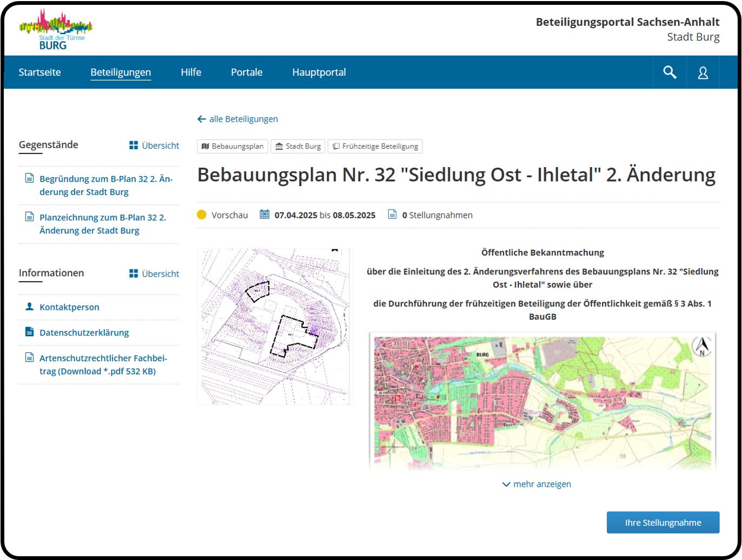Click the map icon in Bebauungsplan tag
Viewport: 742px width, 560px height.
[205, 146]
